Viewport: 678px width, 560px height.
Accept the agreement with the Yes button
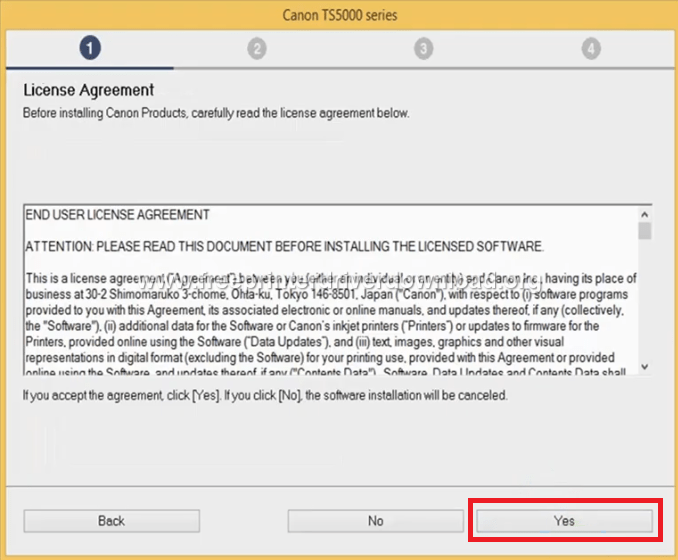(564, 521)
